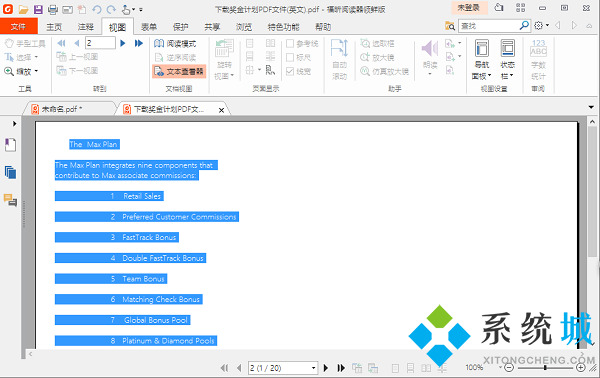
Task: Go to next page via status bar arrow
Action: pos(326,368)
